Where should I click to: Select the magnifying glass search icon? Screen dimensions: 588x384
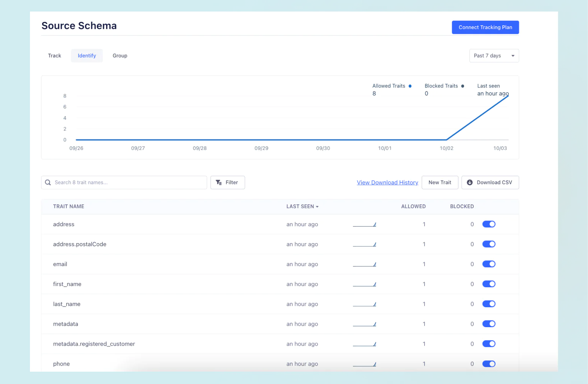pos(48,182)
